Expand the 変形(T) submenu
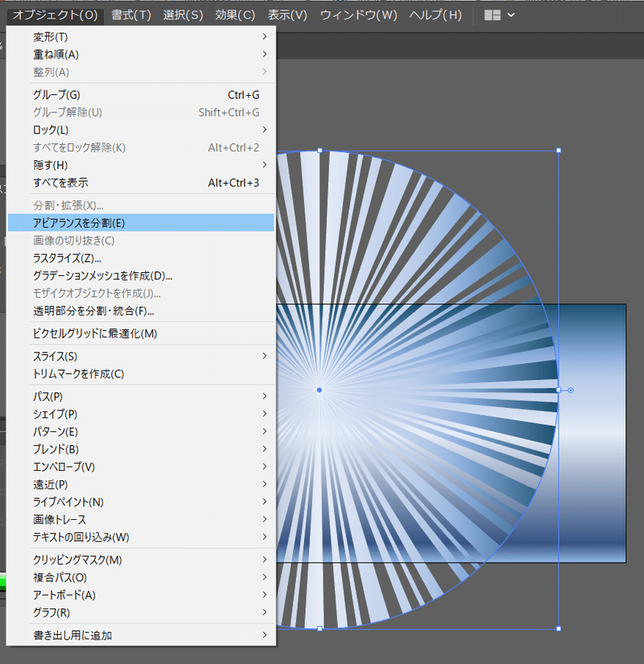 pos(141,37)
